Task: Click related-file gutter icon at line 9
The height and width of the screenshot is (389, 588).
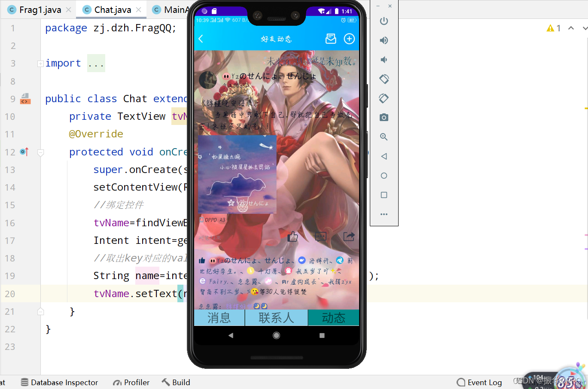Action: coord(25,99)
